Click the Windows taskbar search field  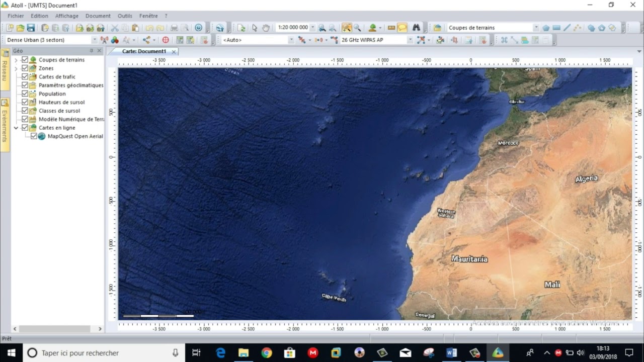(x=103, y=353)
